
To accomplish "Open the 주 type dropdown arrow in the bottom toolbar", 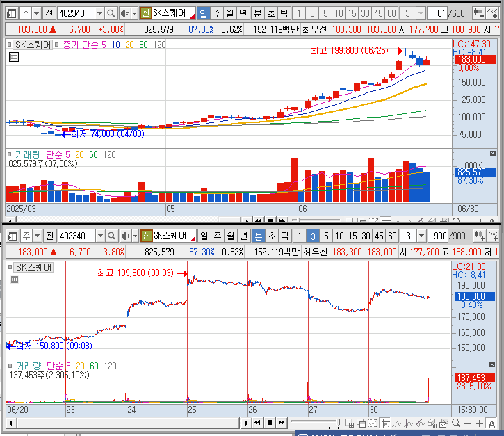I will click(37, 236).
